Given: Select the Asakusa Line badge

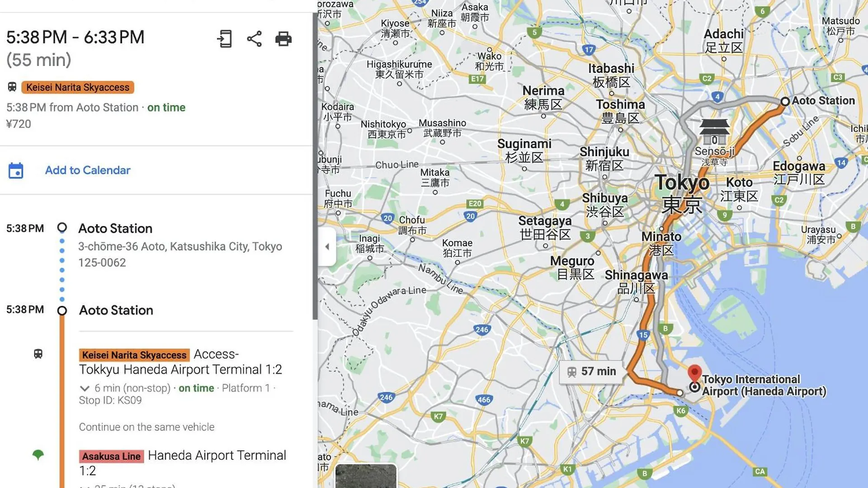Looking at the screenshot, I should click(112, 456).
